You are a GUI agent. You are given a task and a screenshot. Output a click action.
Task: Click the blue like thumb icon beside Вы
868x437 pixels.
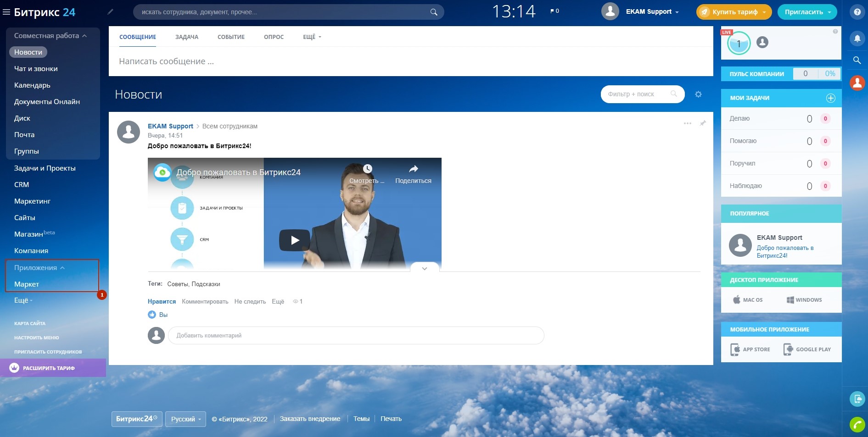coord(152,315)
